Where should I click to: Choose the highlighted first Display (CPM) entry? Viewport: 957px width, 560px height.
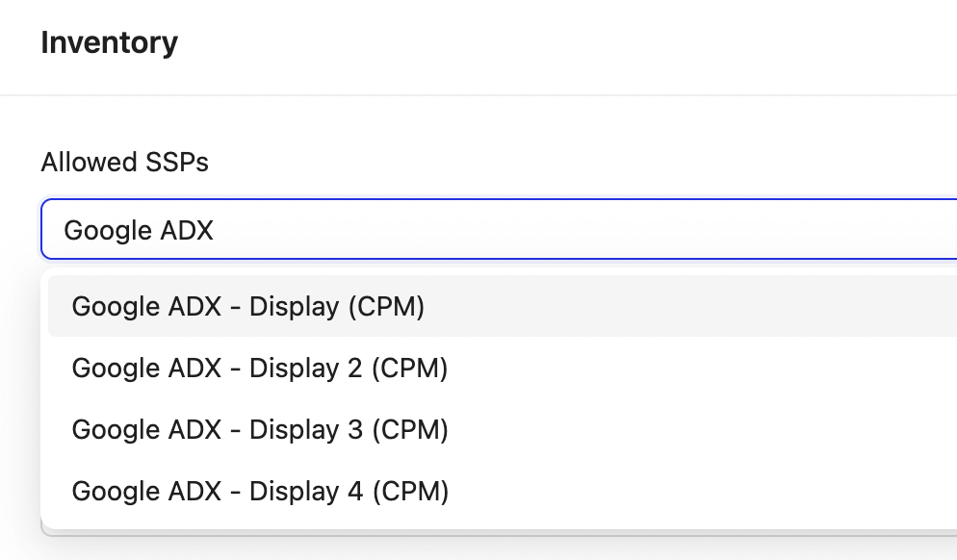pyautogui.click(x=248, y=306)
